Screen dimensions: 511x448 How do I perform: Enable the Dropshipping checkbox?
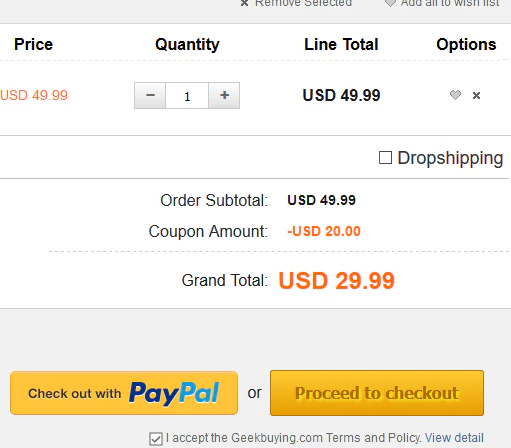click(385, 158)
